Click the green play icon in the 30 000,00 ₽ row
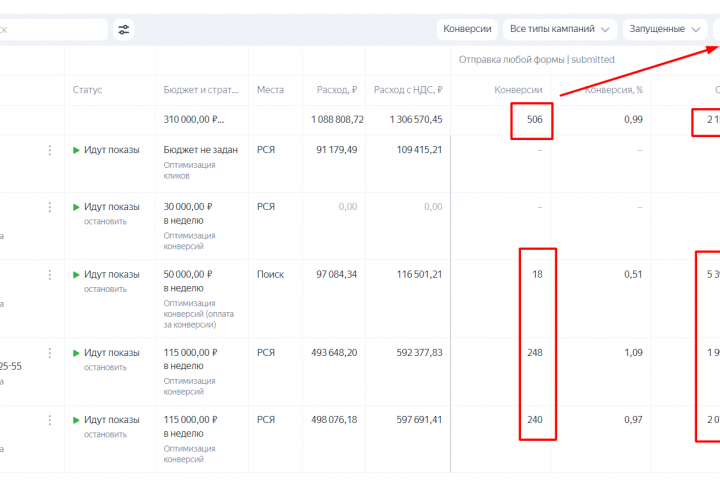The height and width of the screenshot is (480, 720). pos(76,207)
